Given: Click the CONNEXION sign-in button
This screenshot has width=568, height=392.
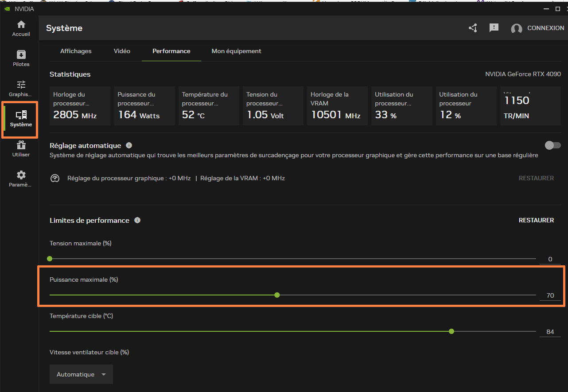Looking at the screenshot, I should [546, 28].
